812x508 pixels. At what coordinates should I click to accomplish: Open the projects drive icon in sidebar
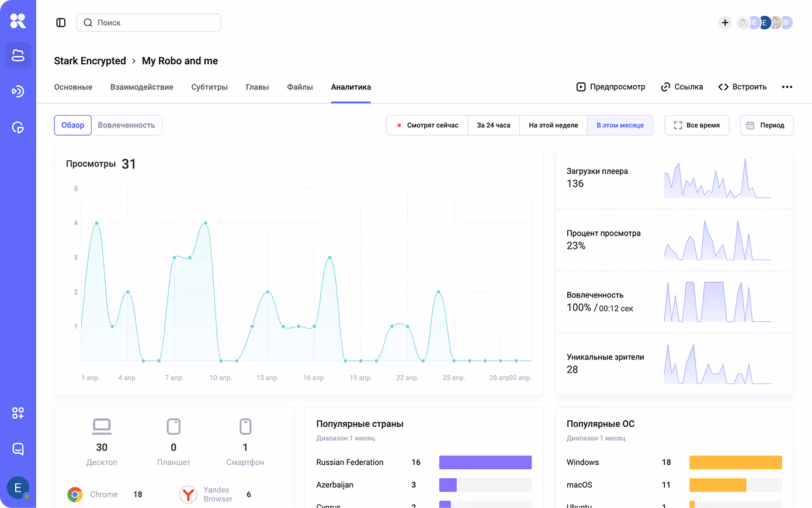click(x=18, y=56)
